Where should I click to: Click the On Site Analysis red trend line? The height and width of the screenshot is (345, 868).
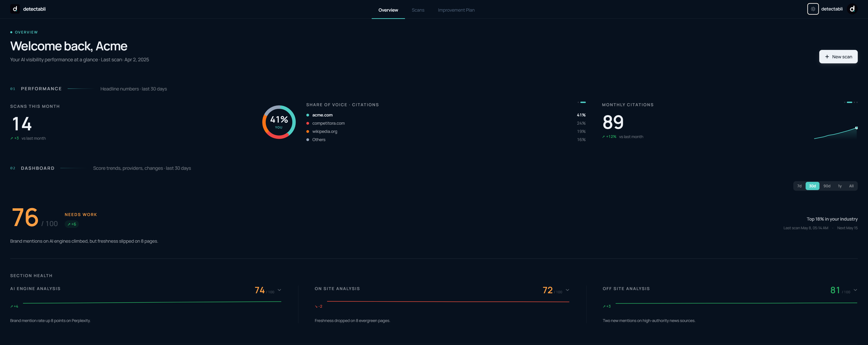point(448,301)
